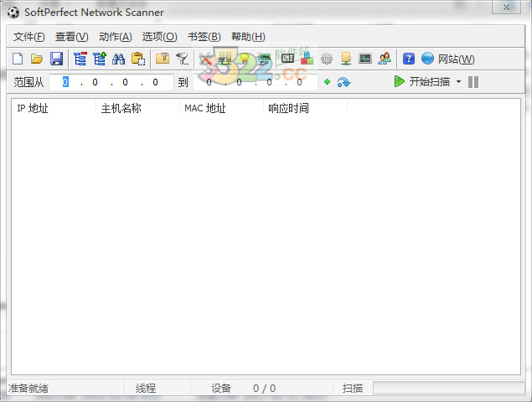Open program options gear icon
Image resolution: width=532 pixels, height=402 pixels.
coord(327,59)
